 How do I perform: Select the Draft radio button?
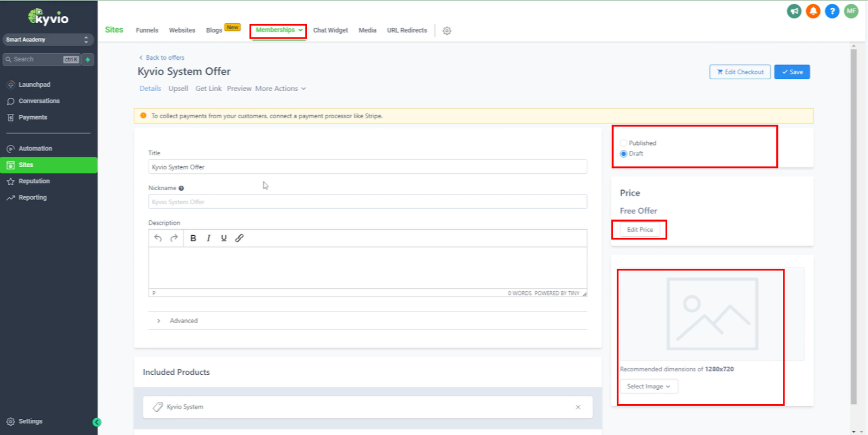click(x=623, y=154)
